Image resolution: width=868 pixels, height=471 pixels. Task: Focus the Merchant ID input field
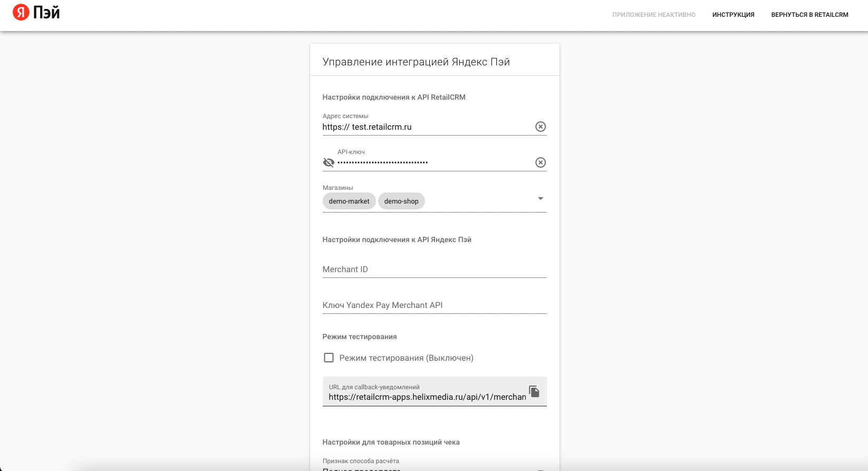(435, 269)
